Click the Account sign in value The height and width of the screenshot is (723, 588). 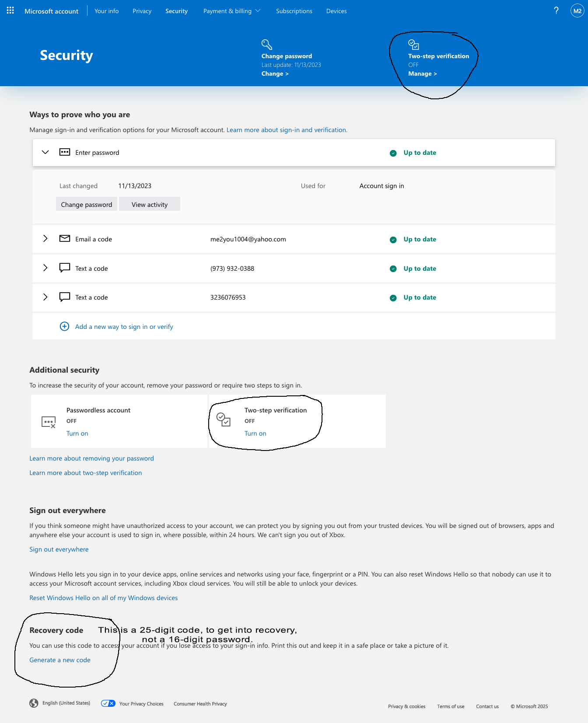(x=382, y=186)
